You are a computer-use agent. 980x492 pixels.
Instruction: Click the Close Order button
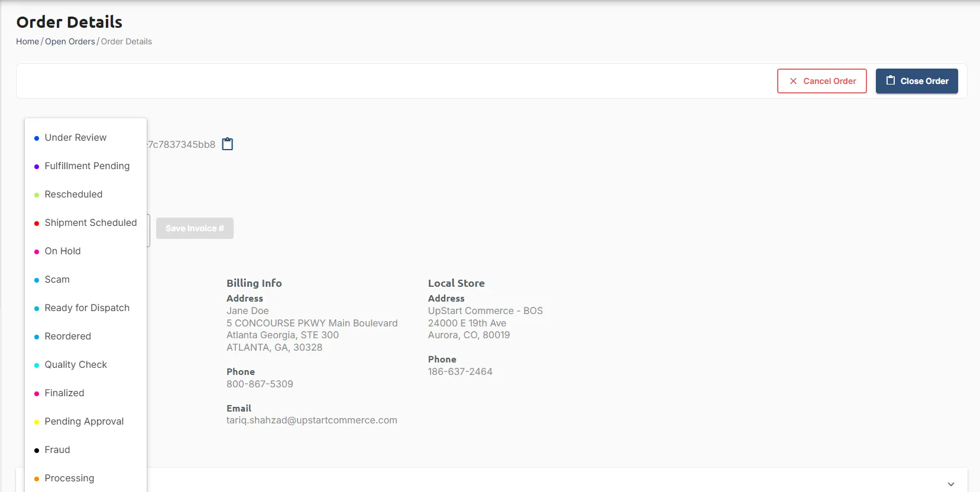[x=917, y=81]
